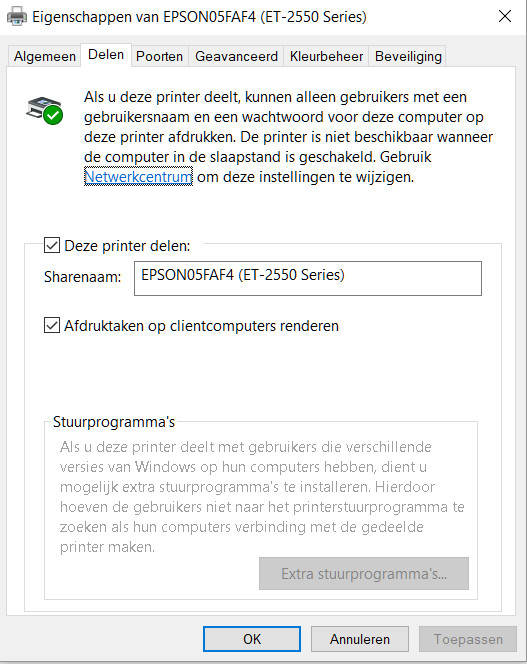Go to the Geavanceerd tab

pyautogui.click(x=236, y=56)
